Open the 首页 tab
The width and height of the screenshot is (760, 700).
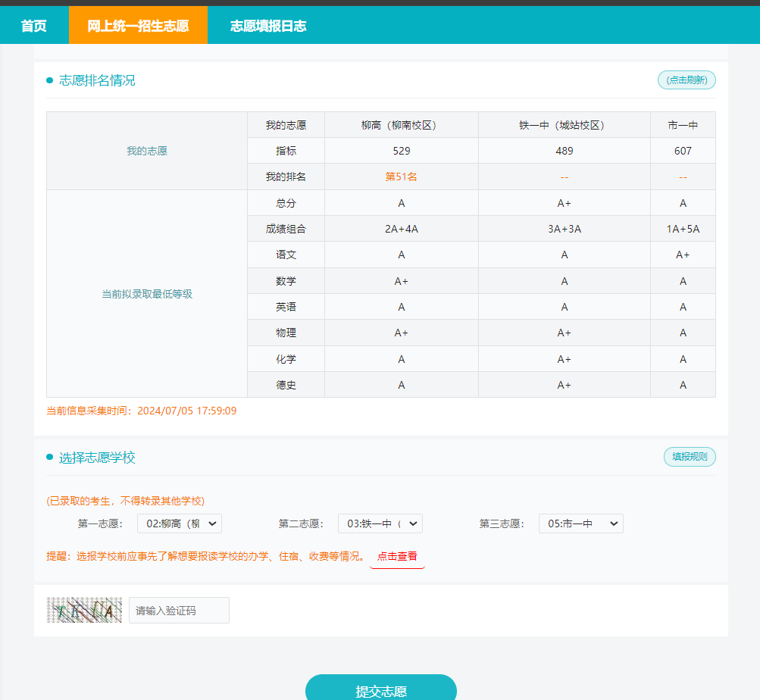(34, 26)
